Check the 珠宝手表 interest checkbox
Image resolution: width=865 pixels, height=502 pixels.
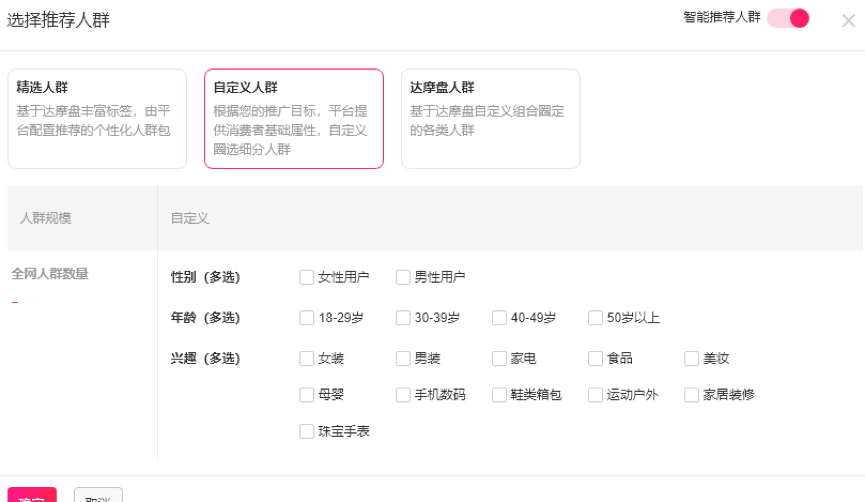[307, 431]
